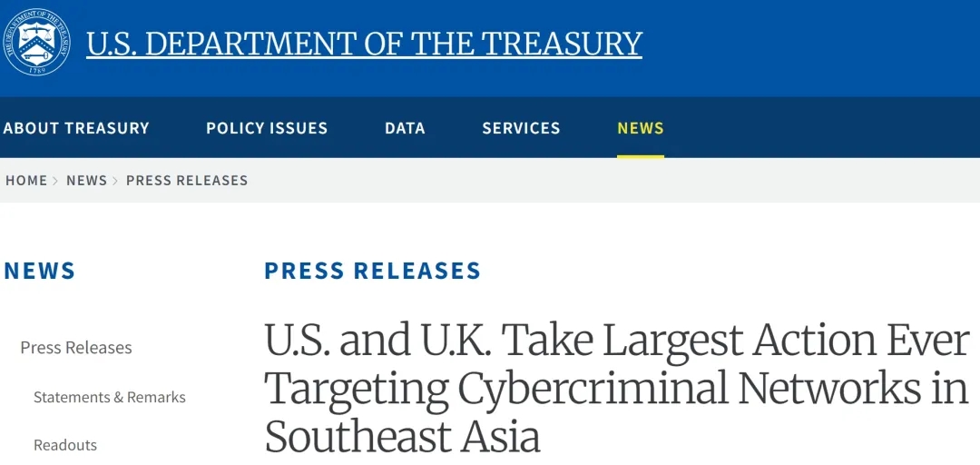Open the U.S. Department of the Treasury title link
980x465 pixels.
coord(364,44)
